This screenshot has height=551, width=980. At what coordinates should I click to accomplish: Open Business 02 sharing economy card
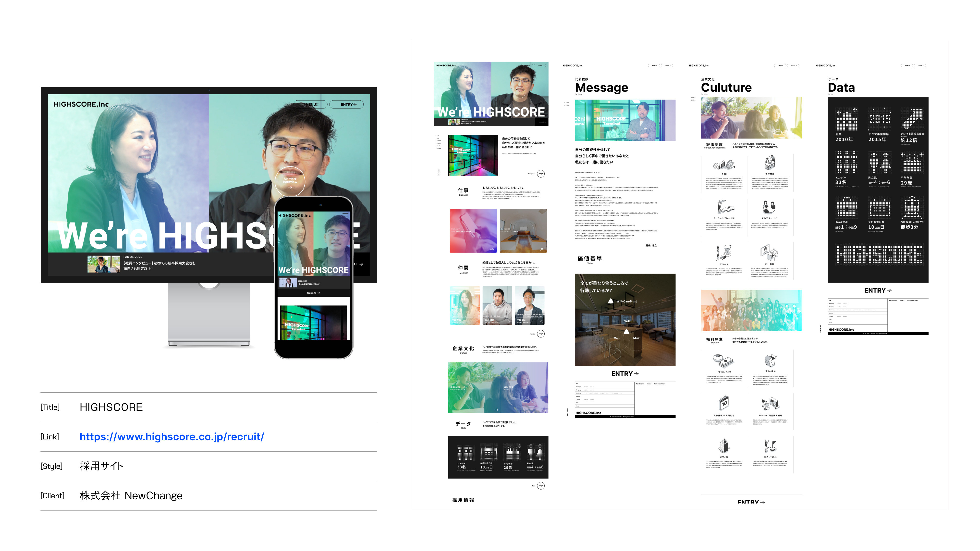point(523,231)
